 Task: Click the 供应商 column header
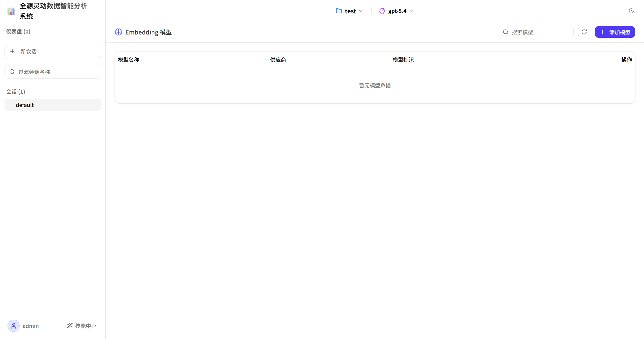pos(278,60)
